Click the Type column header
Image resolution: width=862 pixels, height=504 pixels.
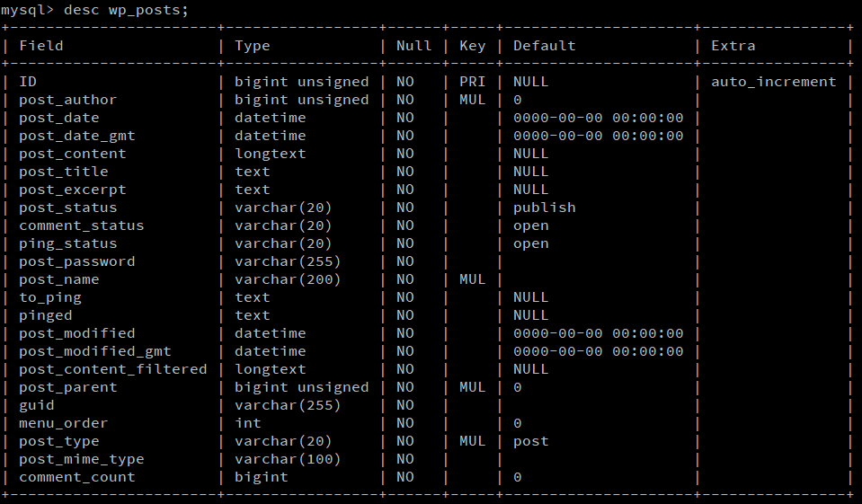click(x=253, y=46)
